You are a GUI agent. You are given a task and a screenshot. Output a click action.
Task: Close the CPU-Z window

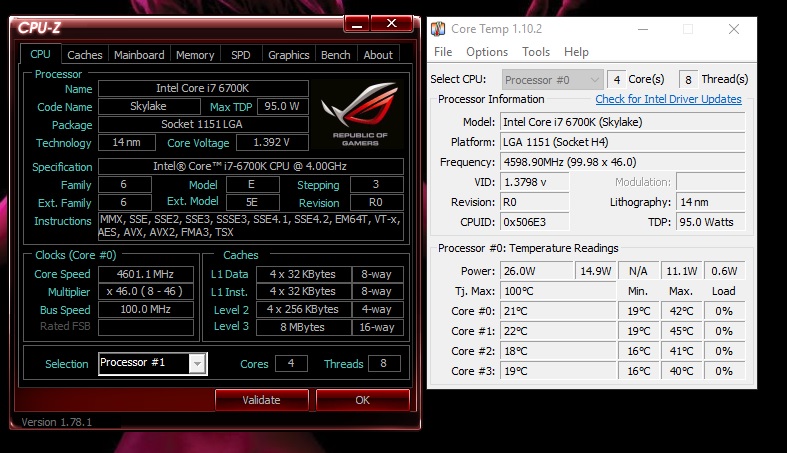(391, 23)
